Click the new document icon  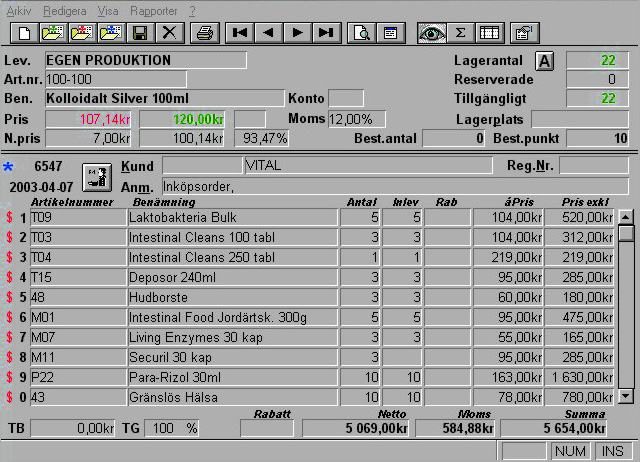point(23,33)
